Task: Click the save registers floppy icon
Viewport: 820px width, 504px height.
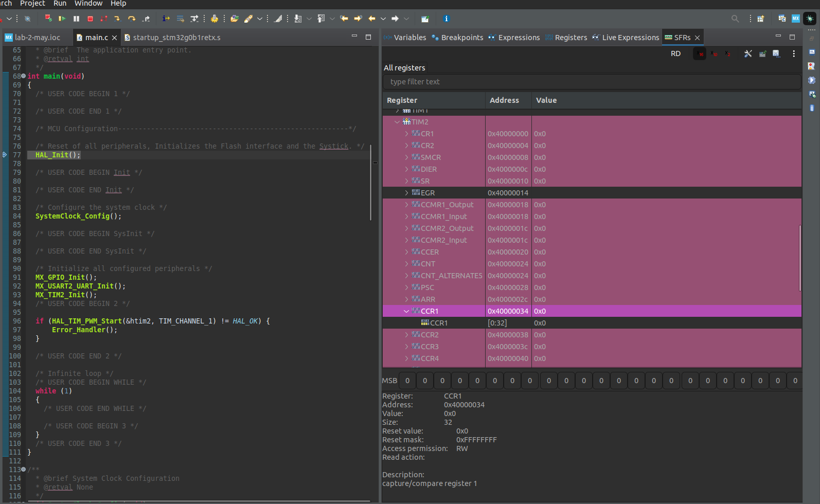Action: [x=776, y=53]
